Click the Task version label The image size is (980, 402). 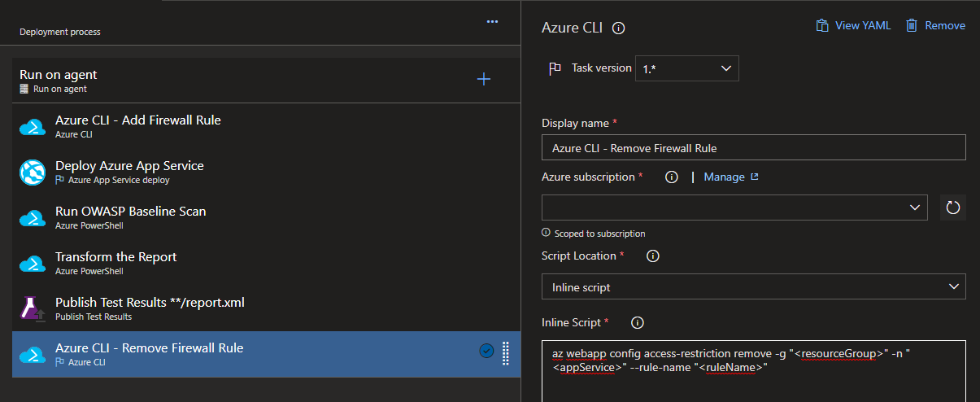coord(602,68)
